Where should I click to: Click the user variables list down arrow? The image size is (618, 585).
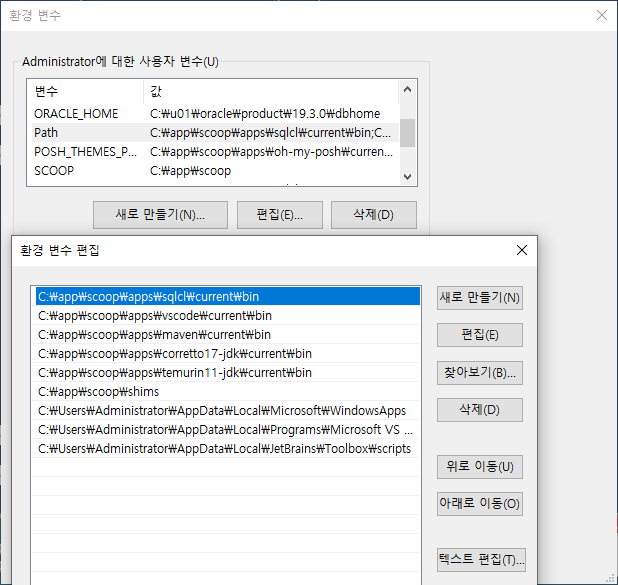coord(408,177)
